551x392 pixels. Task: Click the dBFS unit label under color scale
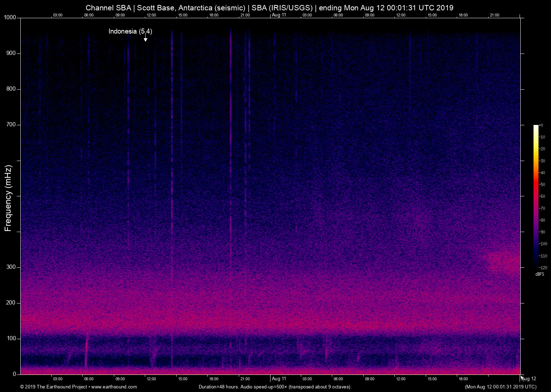coord(540,274)
